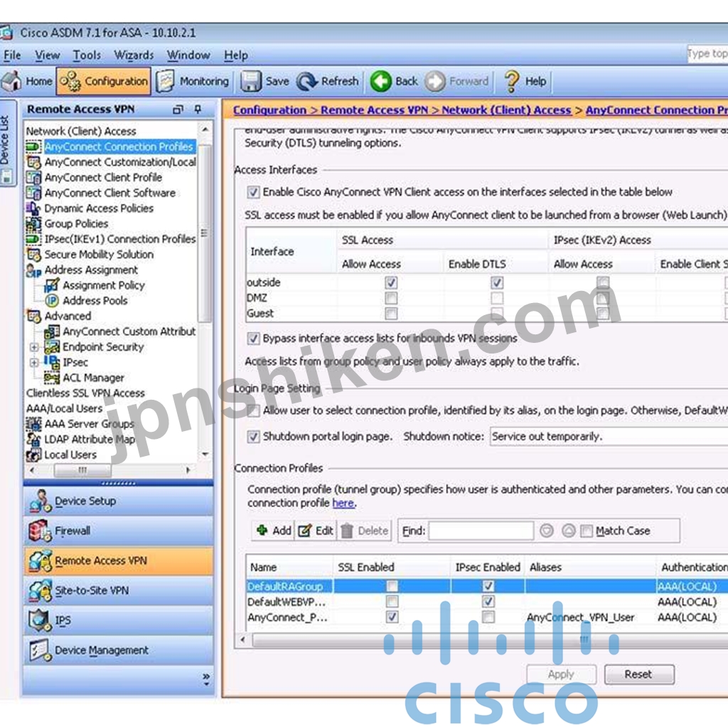Click the Shutdown notice text field
The image size is (728, 727).
pos(609,437)
